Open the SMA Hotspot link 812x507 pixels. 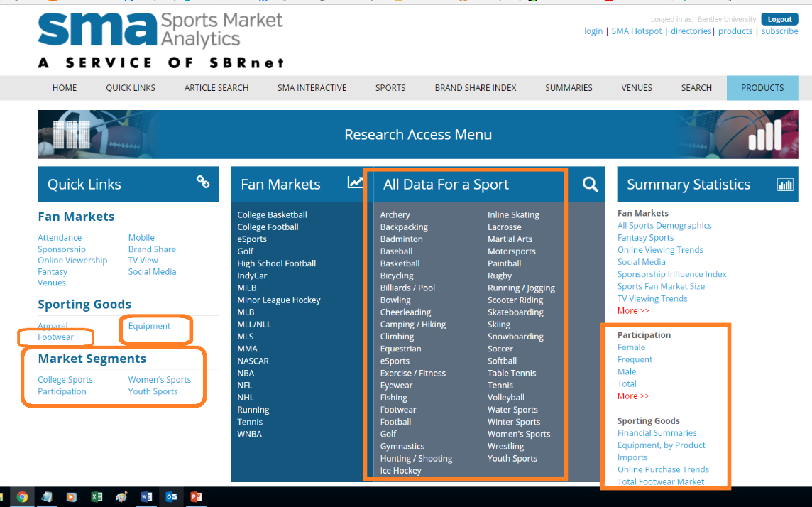point(637,31)
